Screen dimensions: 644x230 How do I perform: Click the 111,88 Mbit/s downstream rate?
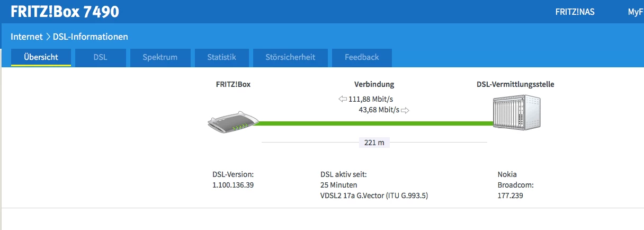[370, 99]
